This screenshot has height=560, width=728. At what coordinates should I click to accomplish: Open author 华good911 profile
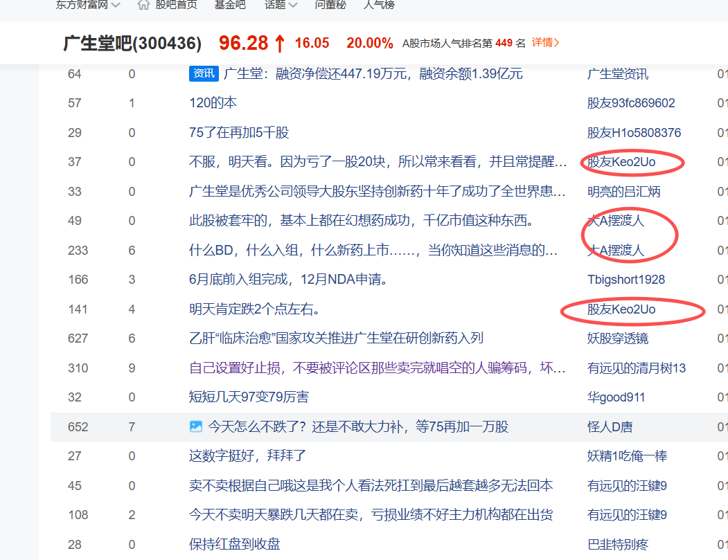tap(616, 397)
